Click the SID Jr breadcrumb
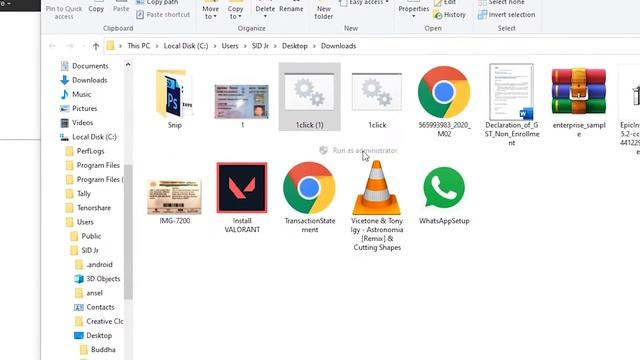 click(260, 46)
